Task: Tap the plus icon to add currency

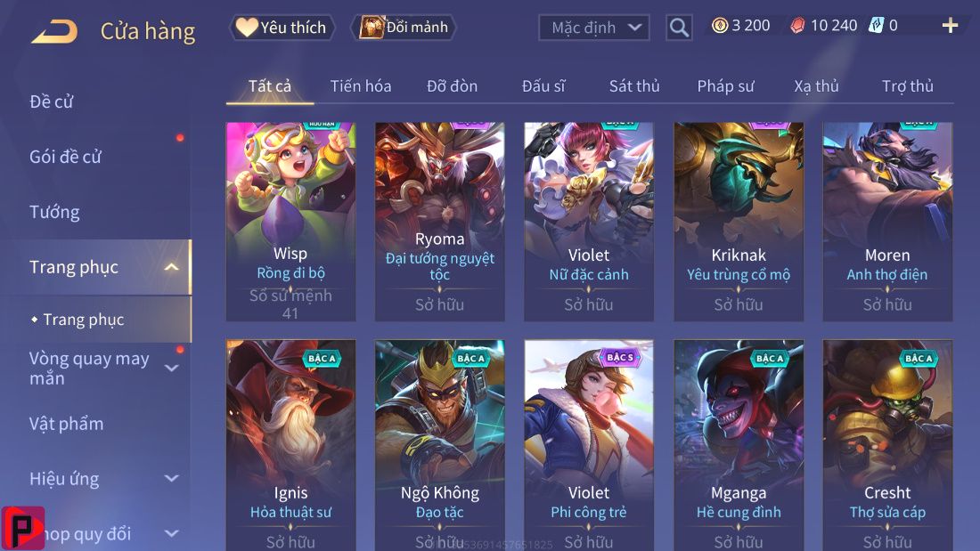Action: click(x=950, y=26)
